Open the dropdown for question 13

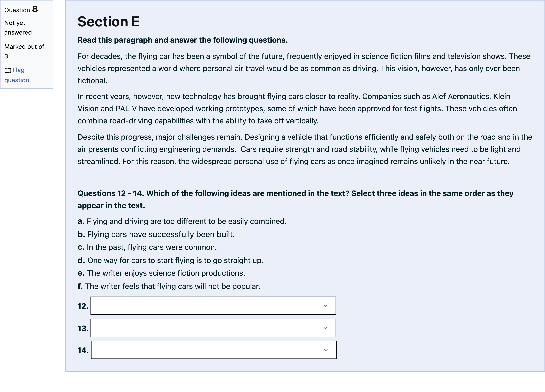click(x=213, y=328)
